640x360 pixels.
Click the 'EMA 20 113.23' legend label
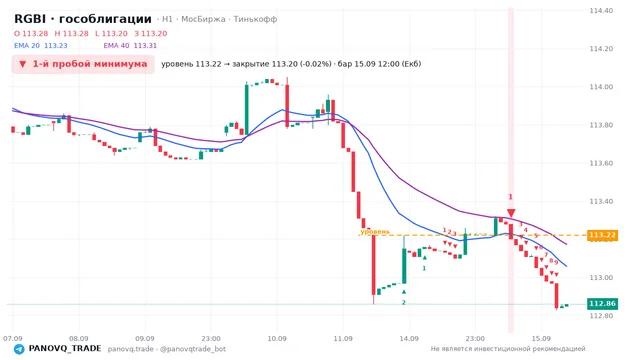pyautogui.click(x=41, y=46)
